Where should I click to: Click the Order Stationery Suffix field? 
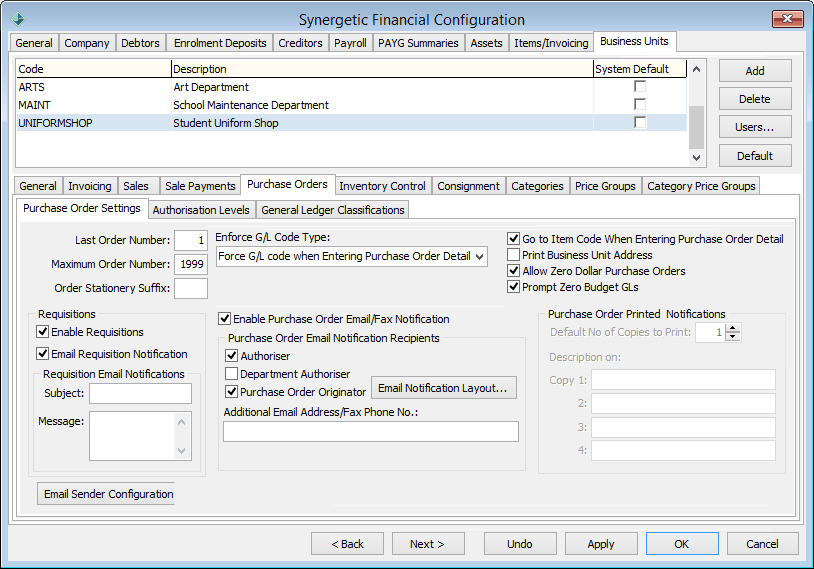(x=191, y=288)
